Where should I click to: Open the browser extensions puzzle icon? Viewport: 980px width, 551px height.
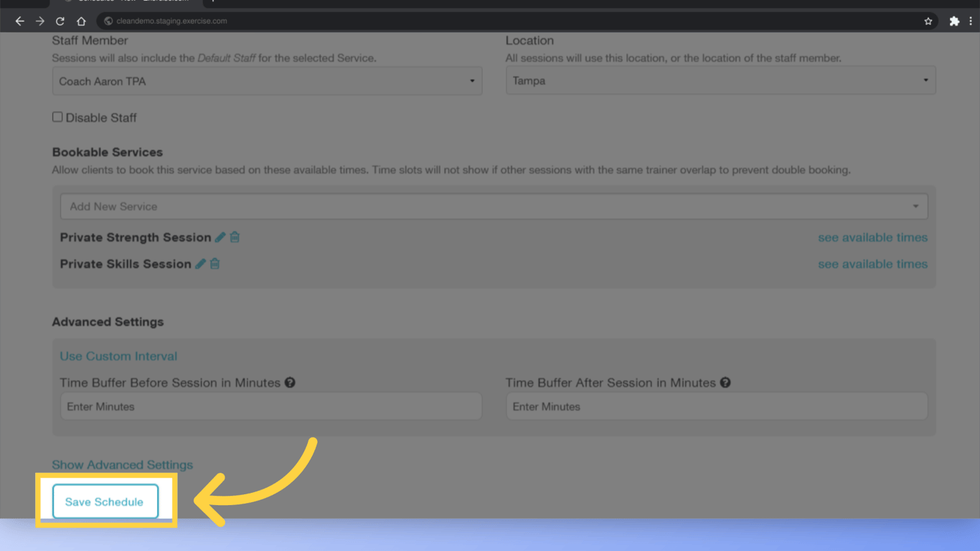click(x=955, y=21)
